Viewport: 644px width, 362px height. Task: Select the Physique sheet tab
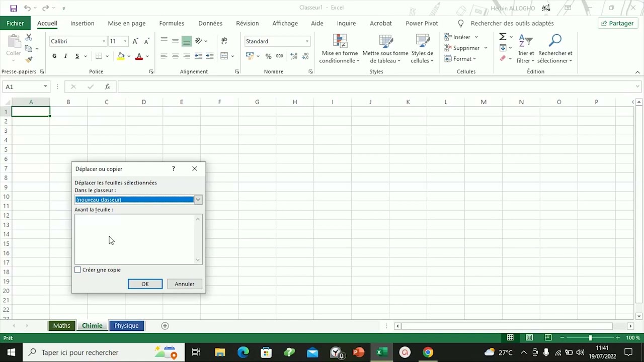[126, 326]
